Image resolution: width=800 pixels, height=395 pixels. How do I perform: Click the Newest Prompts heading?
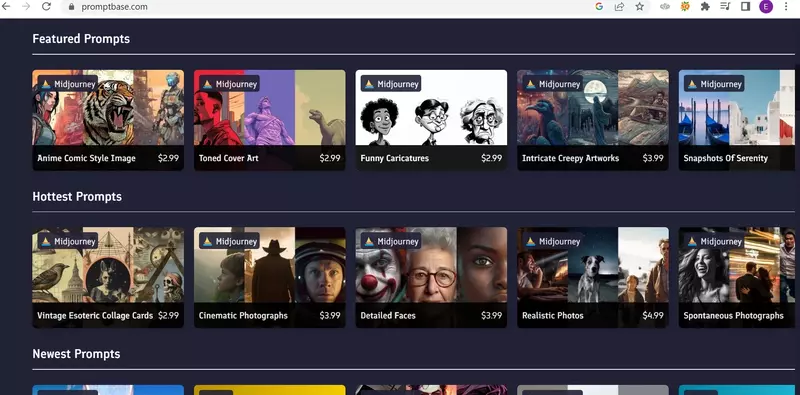click(77, 354)
